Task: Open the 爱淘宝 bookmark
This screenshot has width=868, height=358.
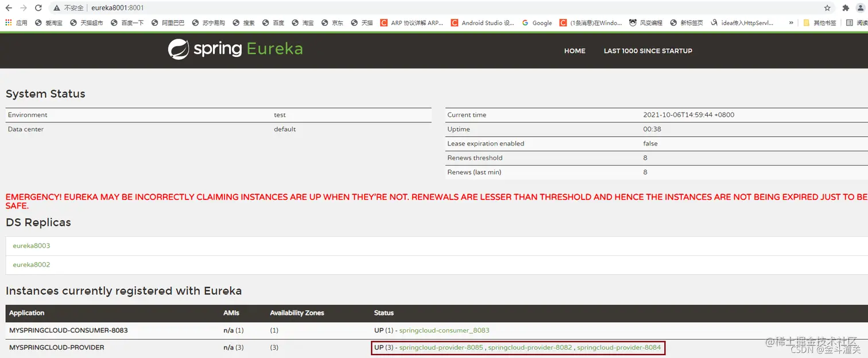Action: 49,23
